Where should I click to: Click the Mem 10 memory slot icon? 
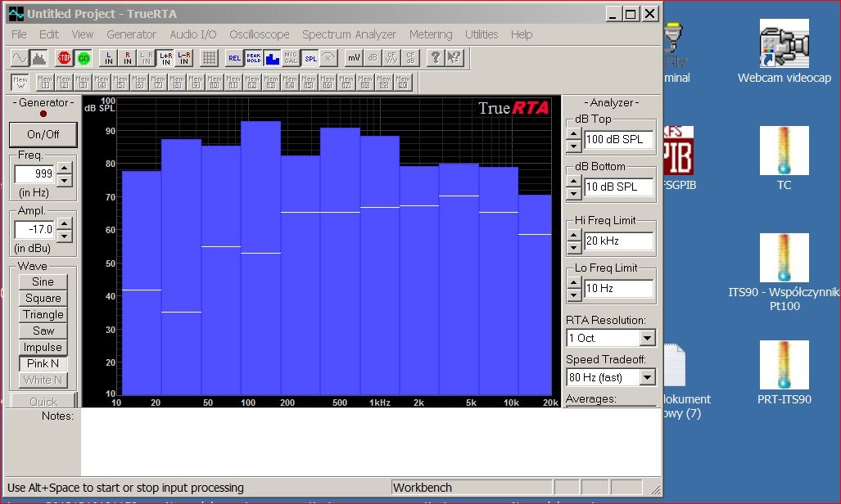[x=215, y=83]
